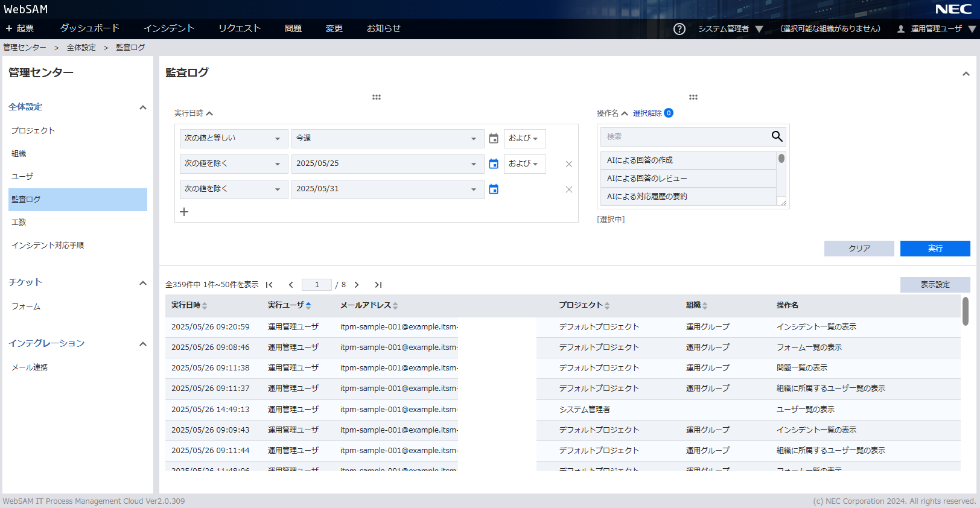Click the クリア button

pyautogui.click(x=859, y=249)
